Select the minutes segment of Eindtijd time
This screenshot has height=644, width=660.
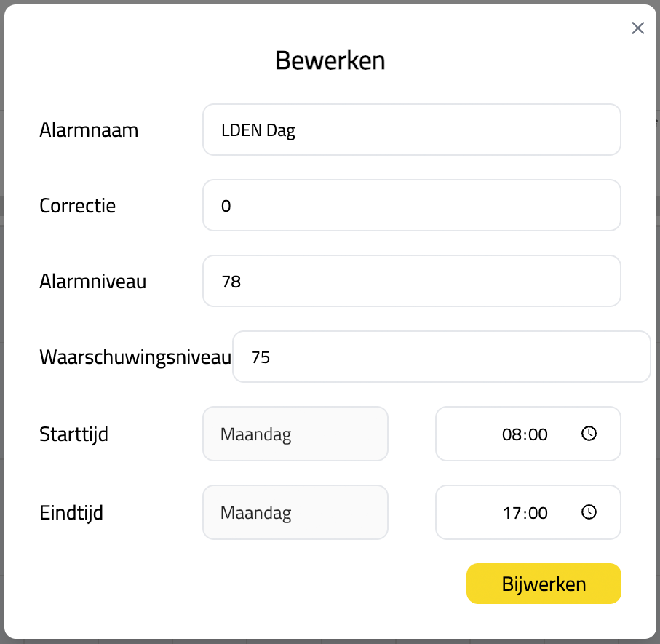click(x=537, y=513)
